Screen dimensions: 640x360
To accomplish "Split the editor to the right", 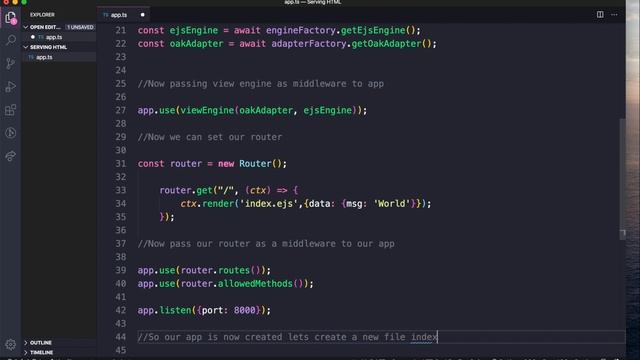I will click(x=600, y=15).
